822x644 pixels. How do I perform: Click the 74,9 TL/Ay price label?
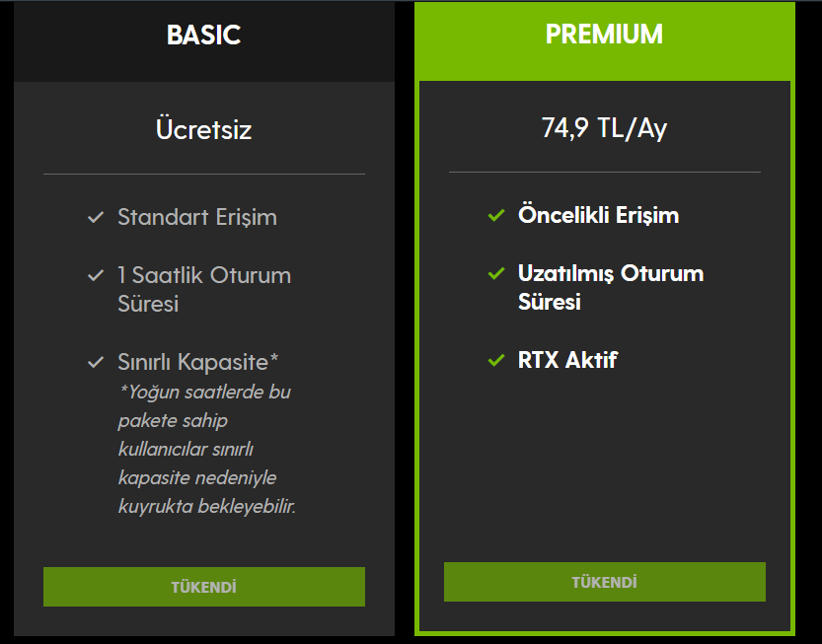tap(605, 128)
